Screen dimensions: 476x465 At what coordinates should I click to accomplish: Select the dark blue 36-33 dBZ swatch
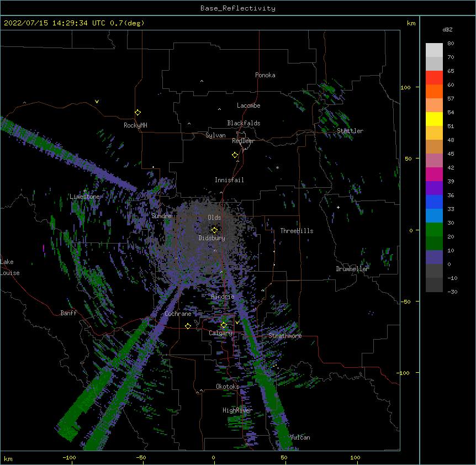pyautogui.click(x=434, y=202)
